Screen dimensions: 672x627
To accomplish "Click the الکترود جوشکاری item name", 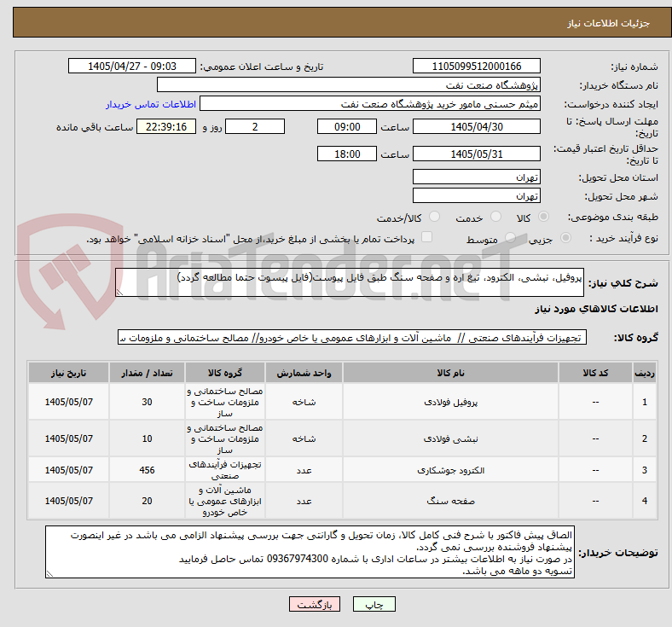I will [450, 470].
